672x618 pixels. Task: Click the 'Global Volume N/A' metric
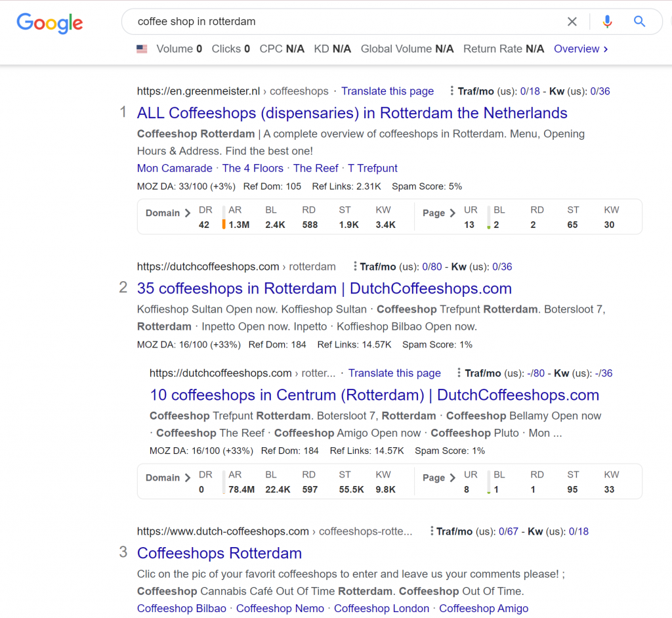407,49
